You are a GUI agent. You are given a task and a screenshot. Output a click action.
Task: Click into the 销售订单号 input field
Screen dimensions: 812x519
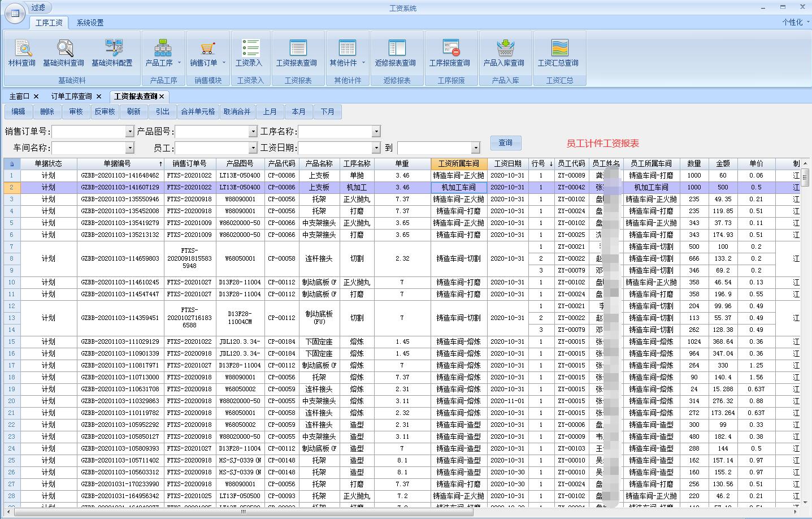coord(89,131)
